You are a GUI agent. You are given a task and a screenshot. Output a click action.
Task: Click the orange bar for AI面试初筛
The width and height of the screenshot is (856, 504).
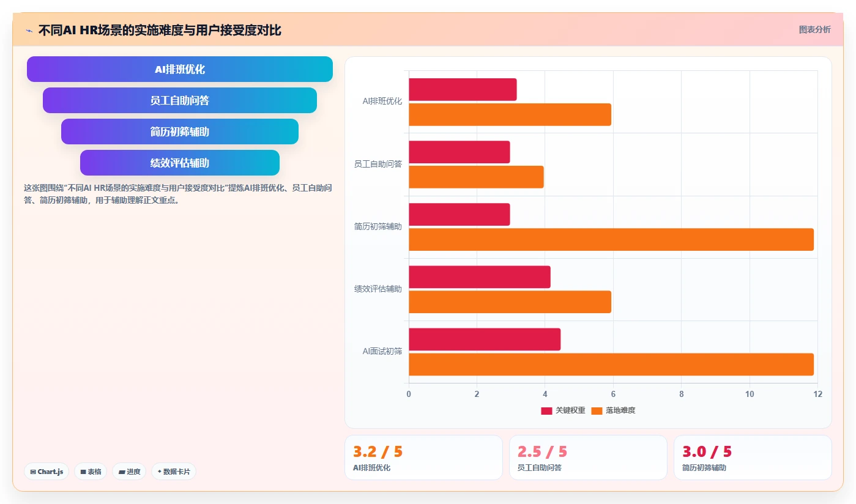[611, 364]
